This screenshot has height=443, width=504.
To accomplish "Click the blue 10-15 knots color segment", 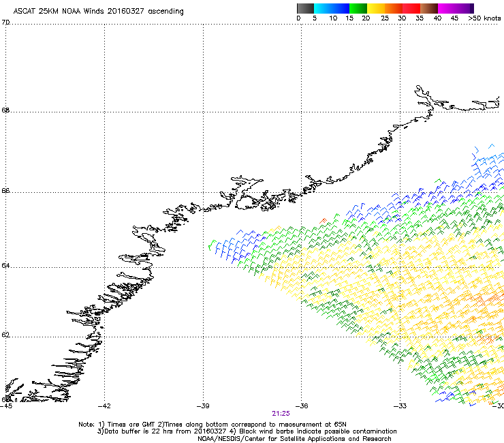I will 341,8.
